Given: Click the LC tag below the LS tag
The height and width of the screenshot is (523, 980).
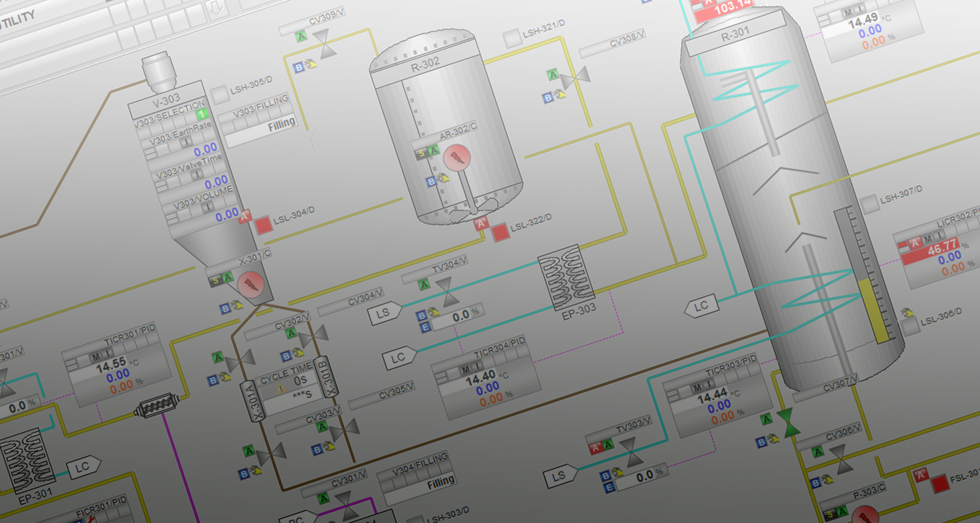Looking at the screenshot, I should tap(399, 358).
